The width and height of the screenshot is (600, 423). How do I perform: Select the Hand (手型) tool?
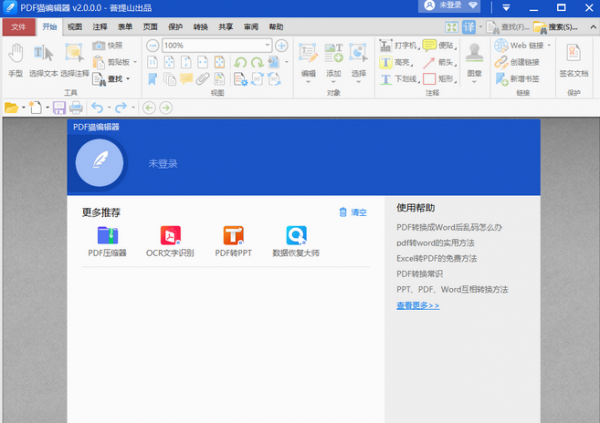[x=16, y=60]
